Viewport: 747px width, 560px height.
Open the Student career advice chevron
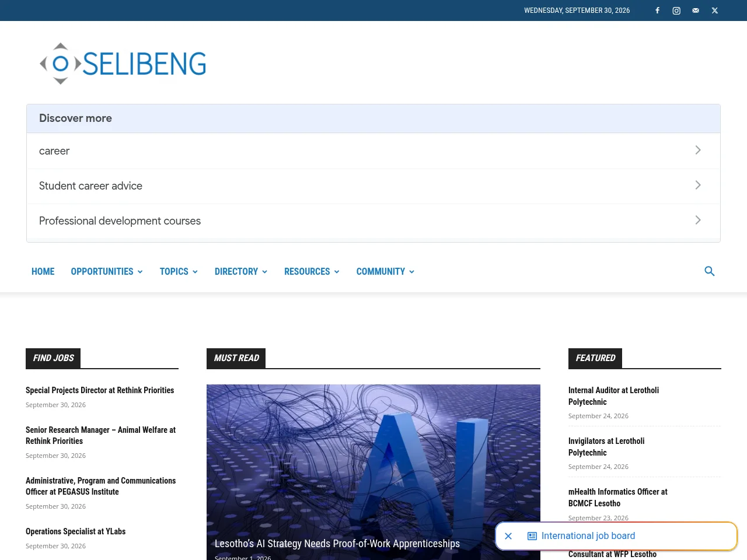(698, 185)
